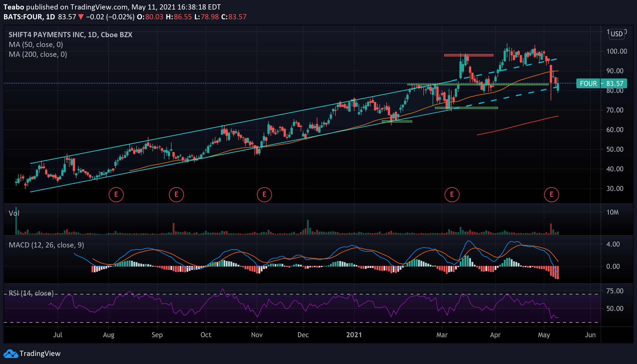Click the 75.00 RSI axis label
The image size is (637, 364).
pos(615,291)
